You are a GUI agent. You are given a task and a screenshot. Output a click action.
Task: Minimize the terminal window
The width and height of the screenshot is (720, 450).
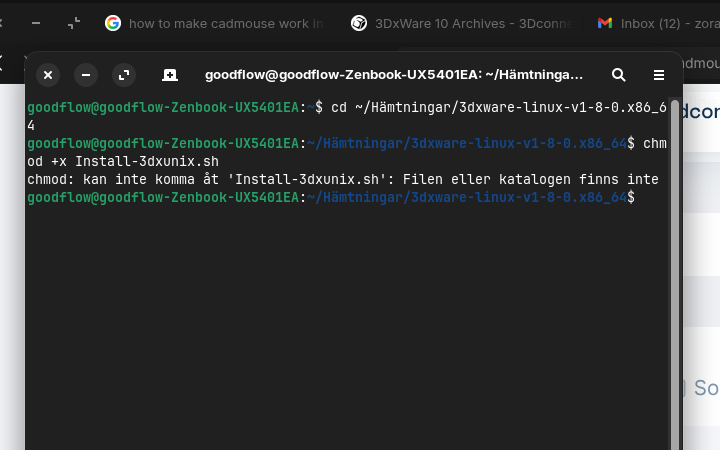pyautogui.click(x=86, y=75)
